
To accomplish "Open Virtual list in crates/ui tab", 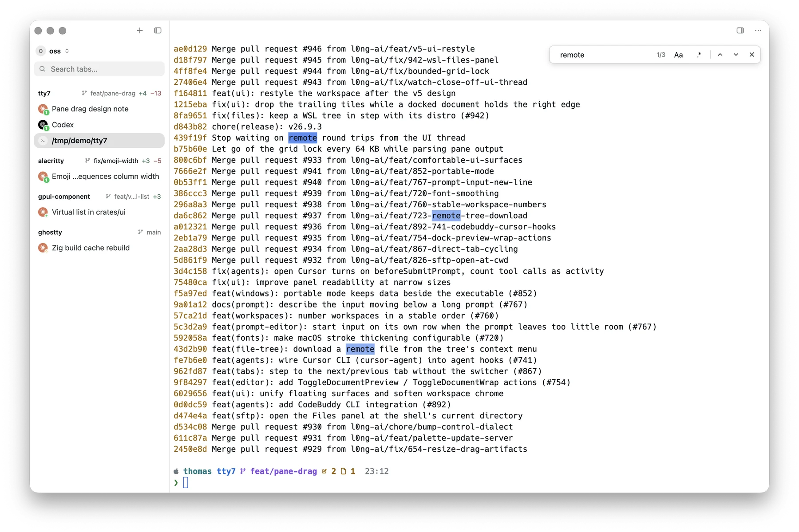I will pos(99,212).
